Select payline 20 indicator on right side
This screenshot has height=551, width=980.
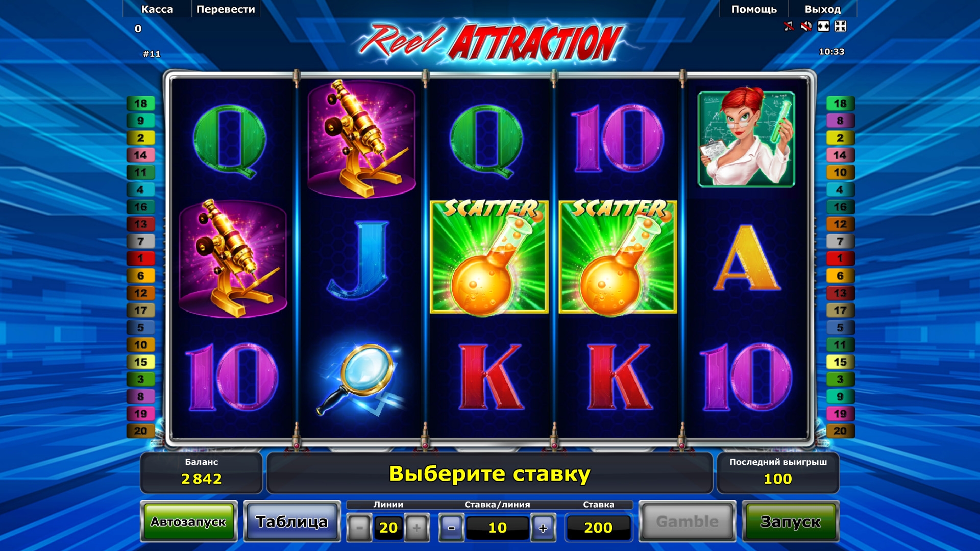point(840,431)
